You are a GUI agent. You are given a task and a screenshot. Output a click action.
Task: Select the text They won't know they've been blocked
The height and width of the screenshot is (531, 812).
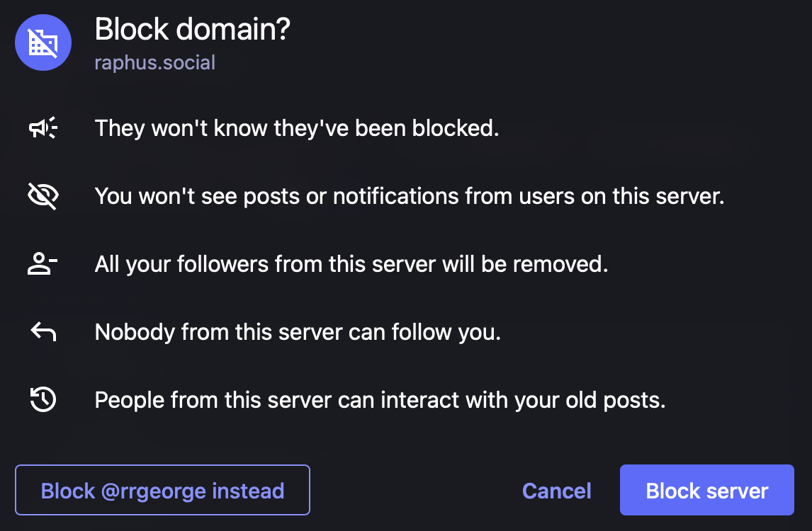coord(297,128)
